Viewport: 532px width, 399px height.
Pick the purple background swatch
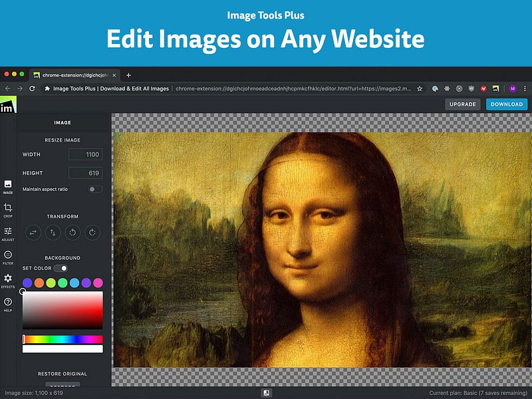[86, 283]
